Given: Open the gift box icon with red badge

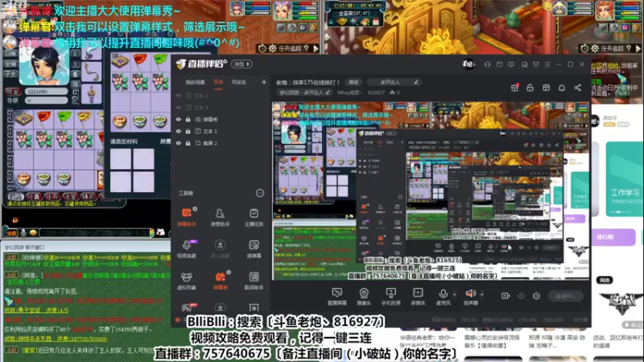Looking at the screenshot, I should (x=514, y=88).
